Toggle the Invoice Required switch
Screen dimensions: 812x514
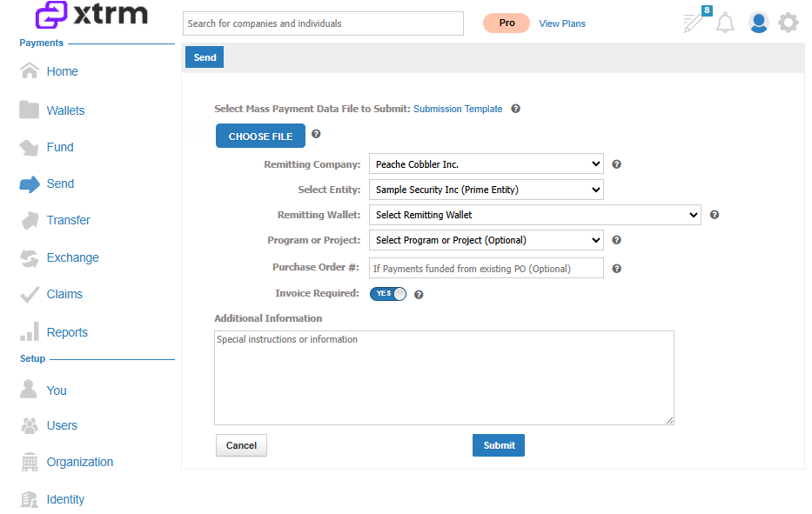pyautogui.click(x=388, y=294)
